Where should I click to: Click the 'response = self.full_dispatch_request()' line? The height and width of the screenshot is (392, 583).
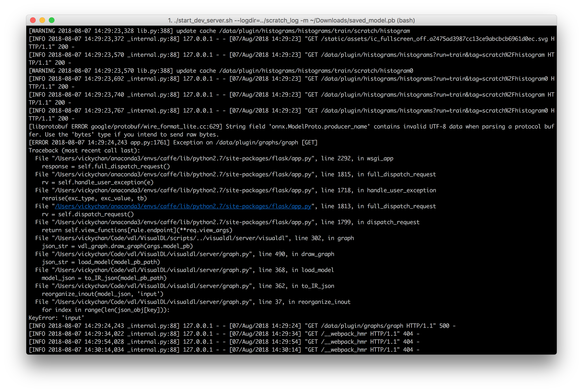pos(106,166)
